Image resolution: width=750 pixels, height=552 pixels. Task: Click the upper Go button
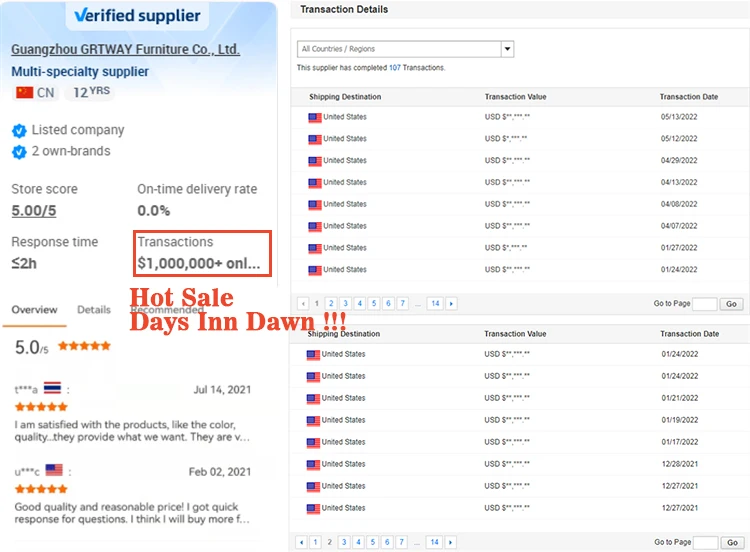pos(731,304)
